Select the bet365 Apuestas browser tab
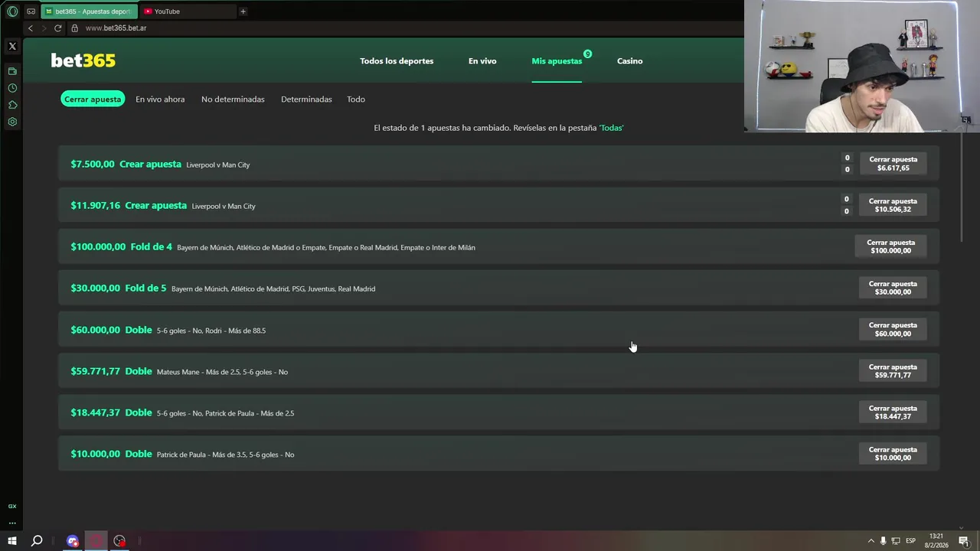 click(x=89, y=11)
